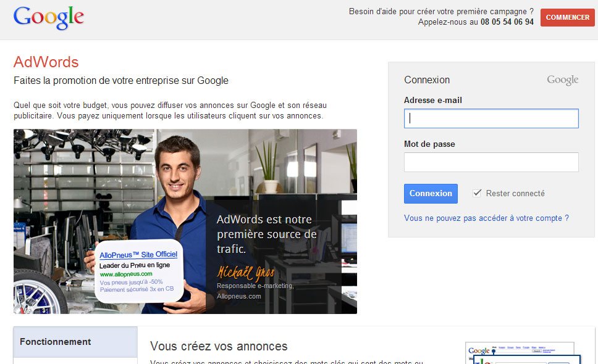Click the 'Besoin d'aide pour créer' help text

[441, 12]
